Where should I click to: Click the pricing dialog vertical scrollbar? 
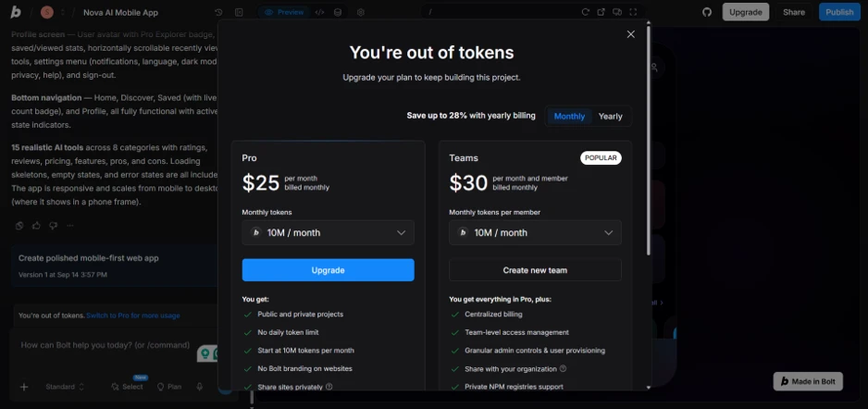pyautogui.click(x=649, y=139)
